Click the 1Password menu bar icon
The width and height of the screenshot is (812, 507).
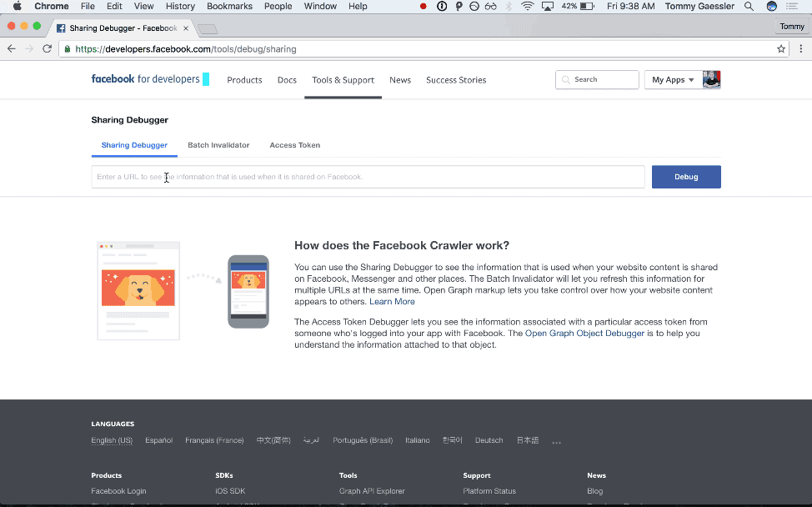click(442, 6)
